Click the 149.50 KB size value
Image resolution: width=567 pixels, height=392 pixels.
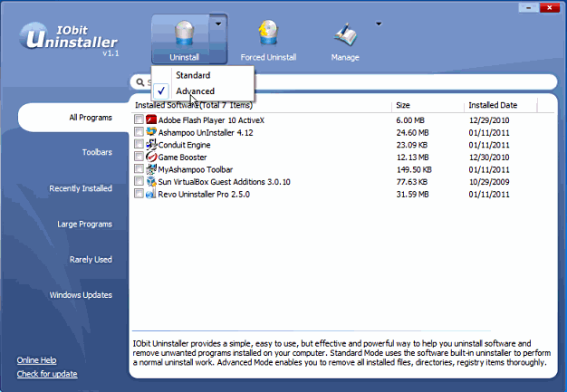click(x=414, y=169)
